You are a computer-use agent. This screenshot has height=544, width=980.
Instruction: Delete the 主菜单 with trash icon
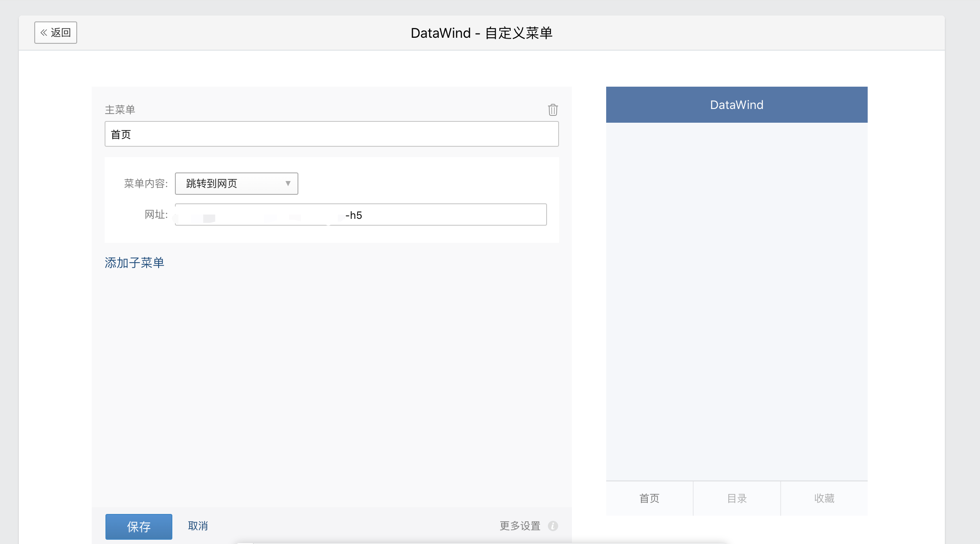coord(553,110)
